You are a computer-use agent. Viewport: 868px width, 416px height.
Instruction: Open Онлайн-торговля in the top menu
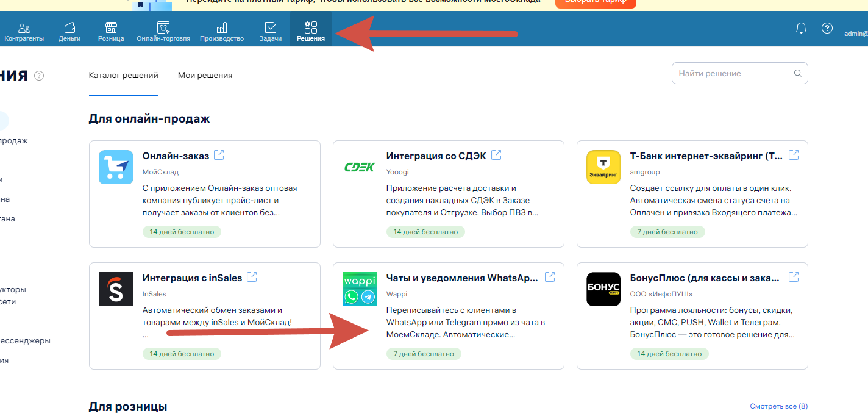163,32
